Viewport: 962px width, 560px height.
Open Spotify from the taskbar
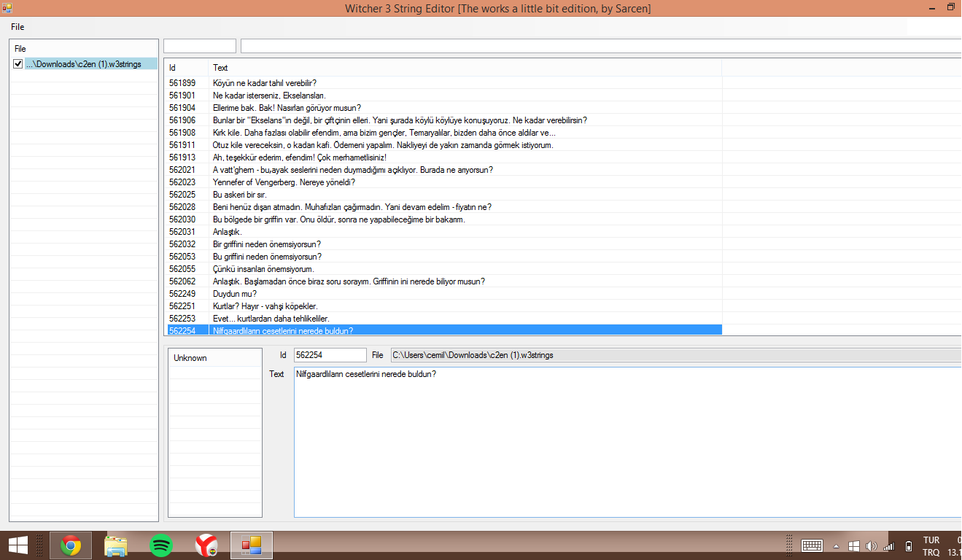pyautogui.click(x=161, y=545)
